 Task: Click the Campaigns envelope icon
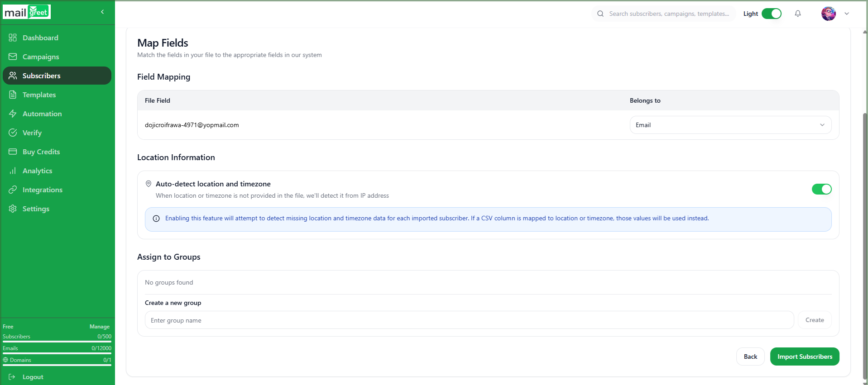point(13,57)
